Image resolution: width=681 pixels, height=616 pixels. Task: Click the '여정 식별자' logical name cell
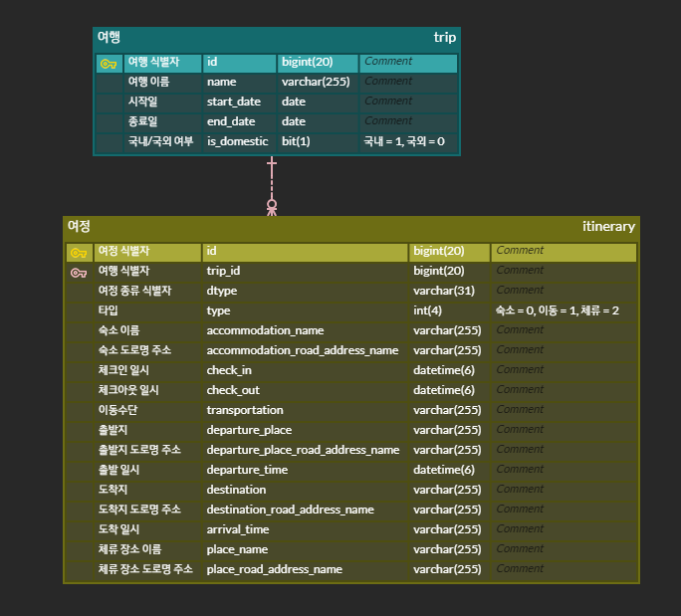(x=147, y=252)
